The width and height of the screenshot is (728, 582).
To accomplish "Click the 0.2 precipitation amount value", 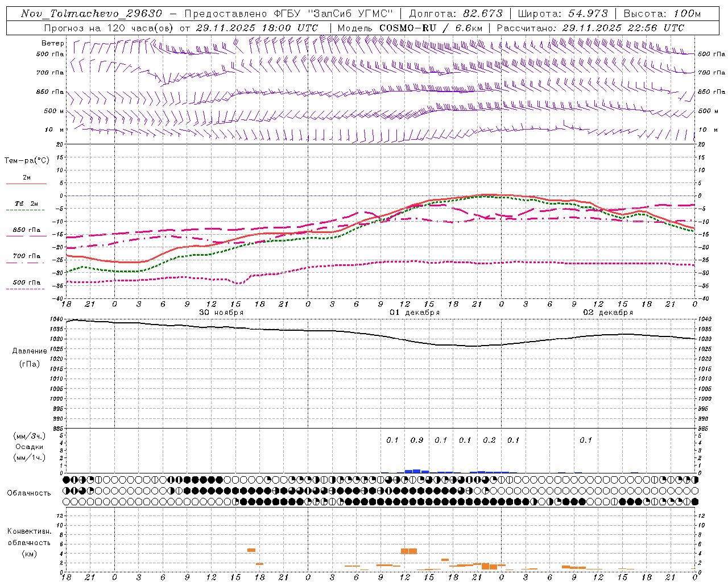I will [x=489, y=440].
